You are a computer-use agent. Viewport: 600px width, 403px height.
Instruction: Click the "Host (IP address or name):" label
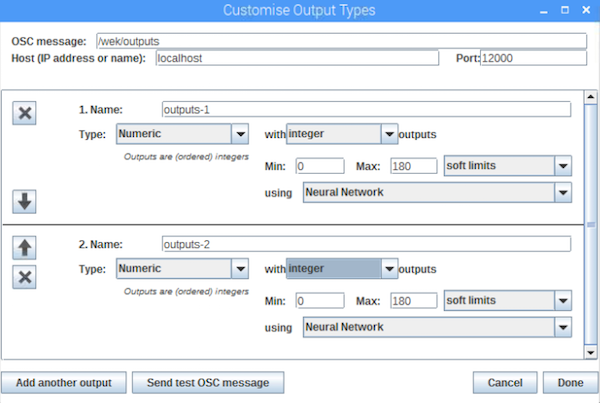(x=78, y=58)
